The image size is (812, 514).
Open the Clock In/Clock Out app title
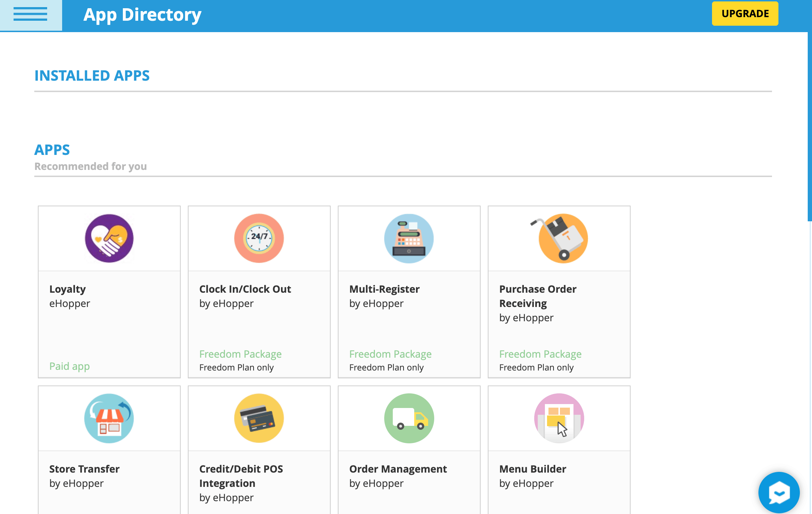point(245,289)
